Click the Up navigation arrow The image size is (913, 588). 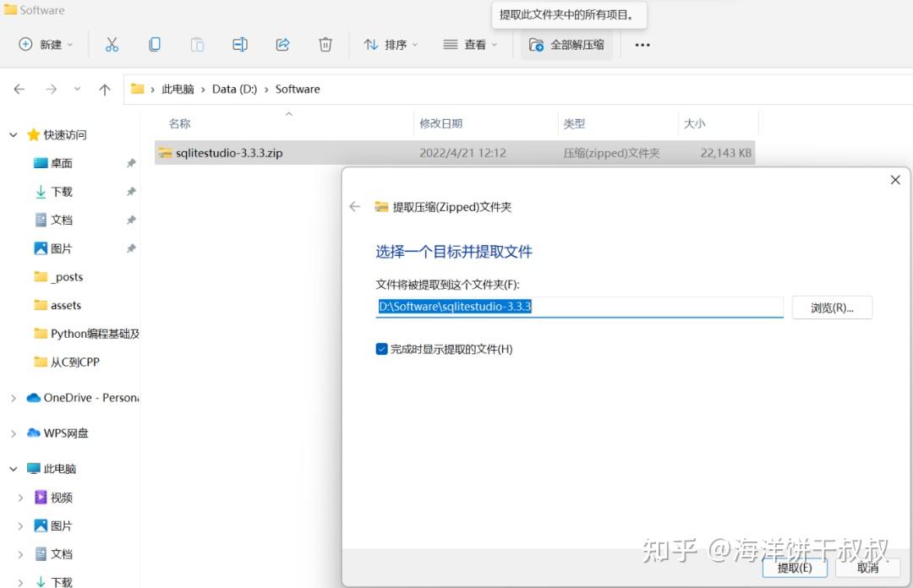pos(103,89)
